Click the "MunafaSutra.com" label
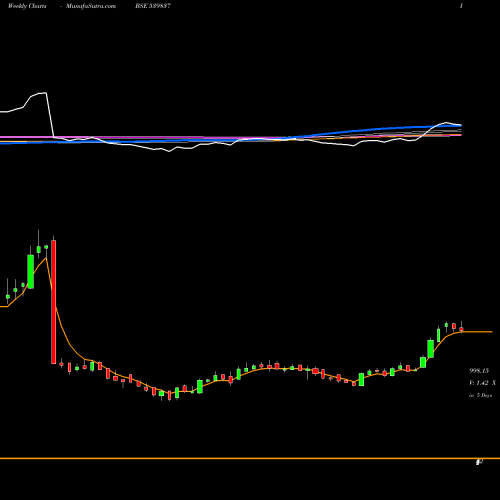The width and height of the screenshot is (500, 500). click(91, 6)
